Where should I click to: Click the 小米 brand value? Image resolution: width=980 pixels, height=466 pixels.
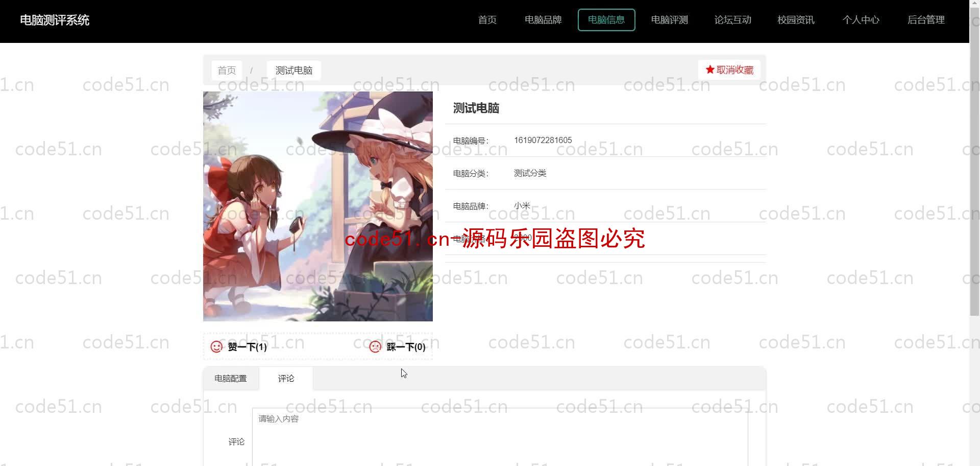[x=522, y=206]
